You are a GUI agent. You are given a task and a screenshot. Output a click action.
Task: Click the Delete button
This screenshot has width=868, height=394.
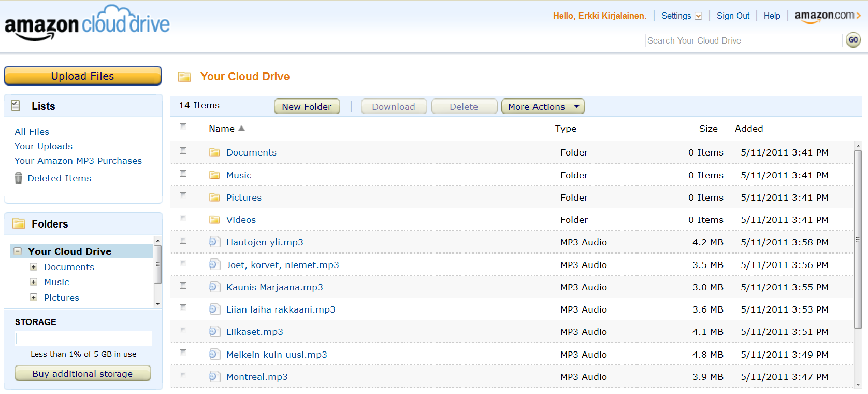[464, 106]
